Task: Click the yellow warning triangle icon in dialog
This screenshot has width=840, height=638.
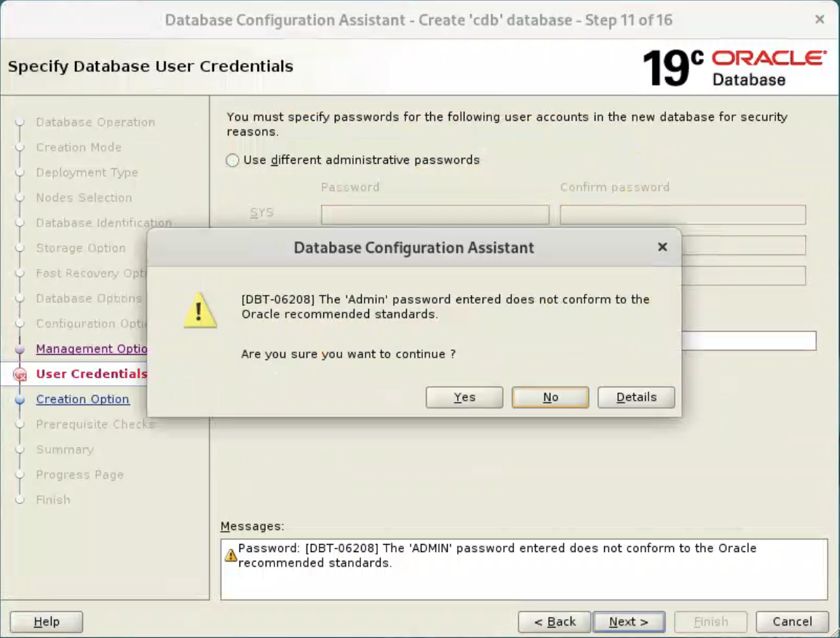Action: pyautogui.click(x=200, y=310)
